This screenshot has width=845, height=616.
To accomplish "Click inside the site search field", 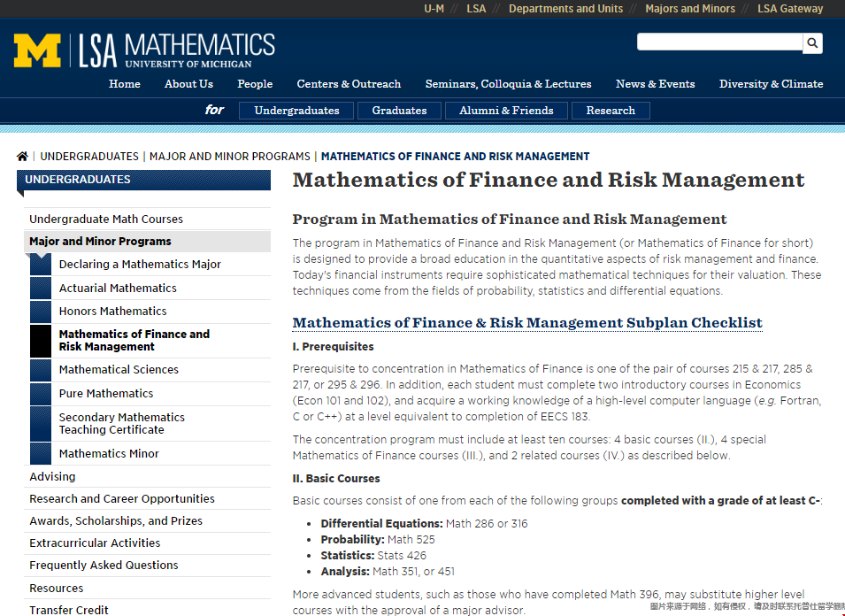I will (719, 42).
